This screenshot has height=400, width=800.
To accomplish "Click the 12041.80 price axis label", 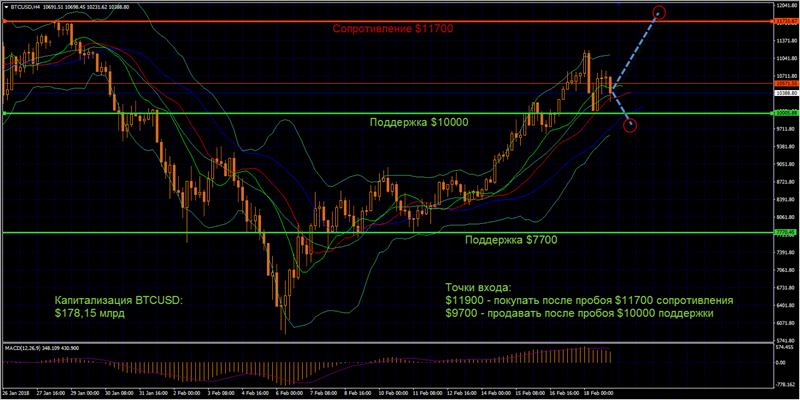I will [x=787, y=6].
